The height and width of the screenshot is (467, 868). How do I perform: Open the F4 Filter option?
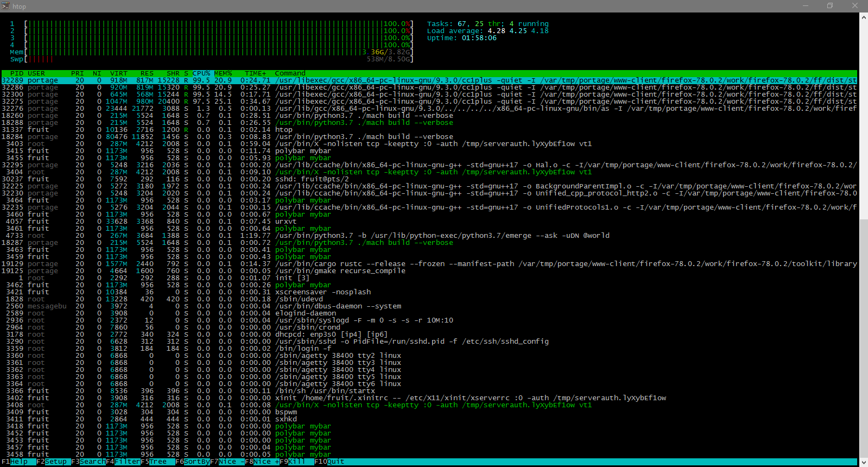[123, 462]
